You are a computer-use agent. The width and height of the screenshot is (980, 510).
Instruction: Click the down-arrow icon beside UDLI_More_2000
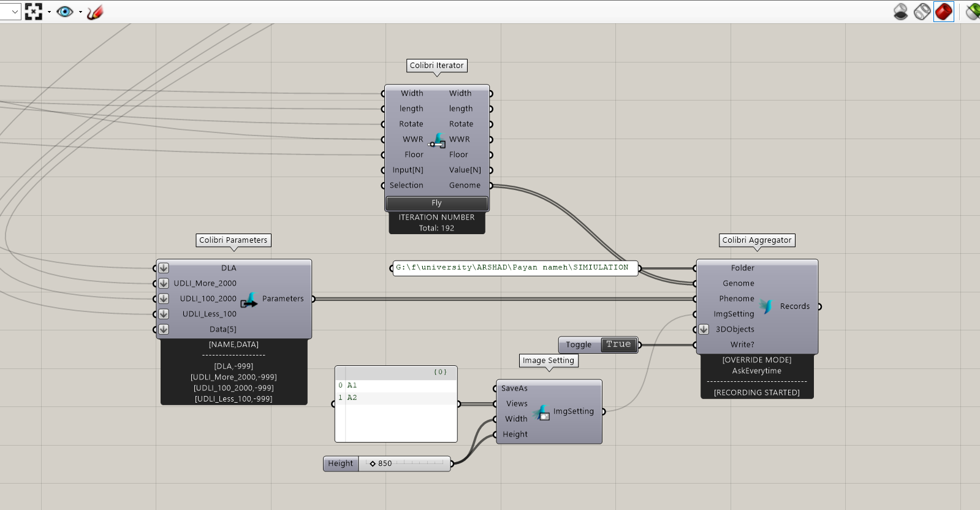(x=164, y=283)
